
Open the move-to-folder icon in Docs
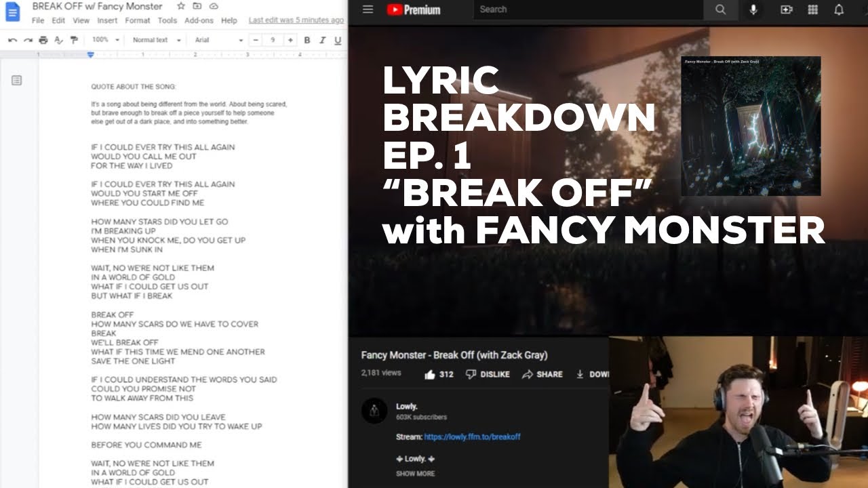[x=197, y=6]
